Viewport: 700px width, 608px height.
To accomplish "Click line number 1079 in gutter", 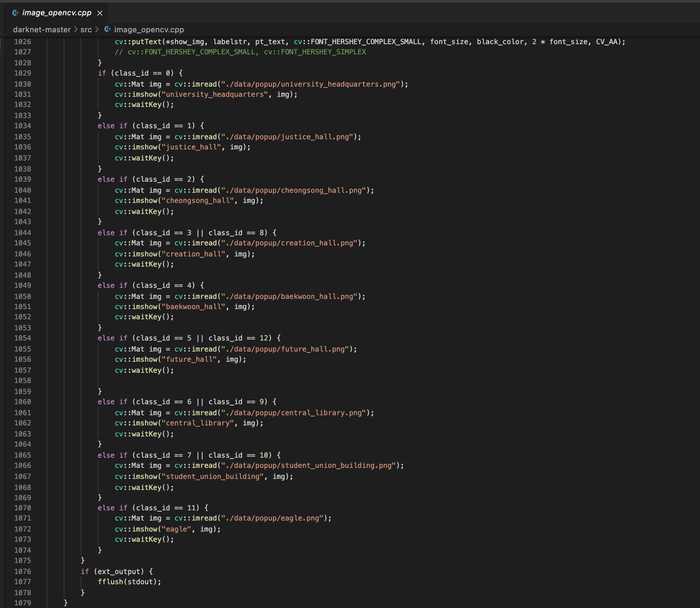I will pyautogui.click(x=23, y=603).
